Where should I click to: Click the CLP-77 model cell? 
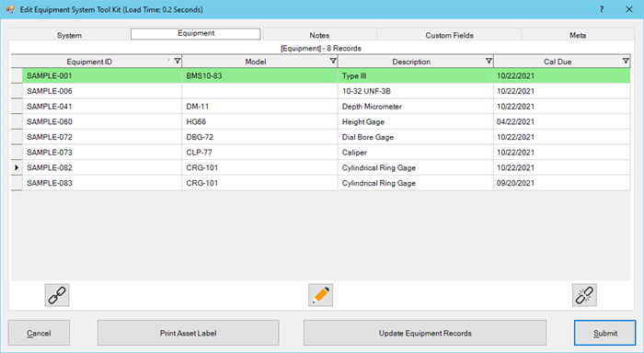pos(259,153)
